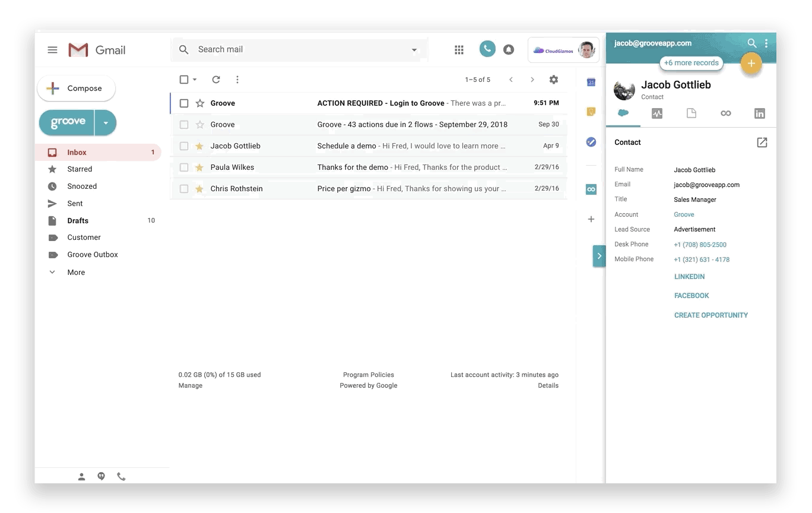Open the select-all dropdown arrow
Image resolution: width=812 pixels, height=513 pixels.
point(195,80)
